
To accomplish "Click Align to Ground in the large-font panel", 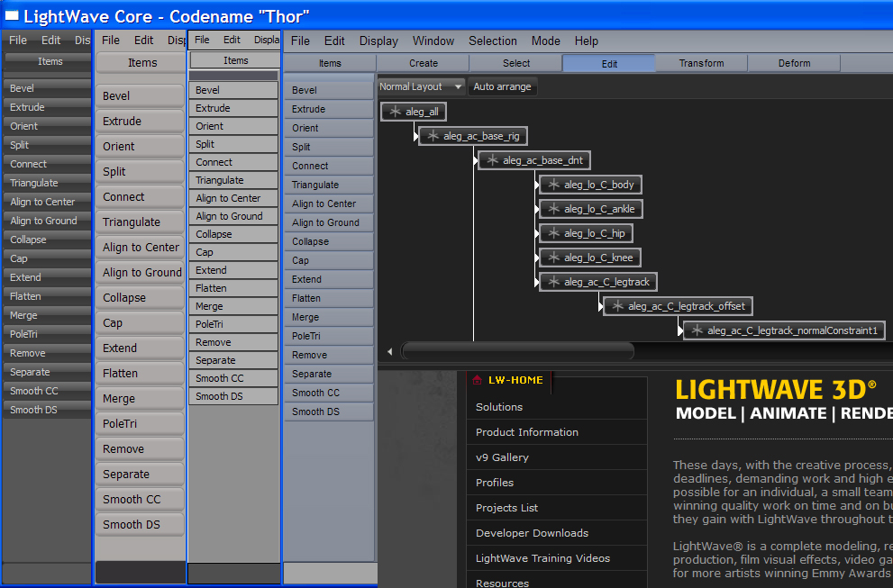I will (140, 272).
